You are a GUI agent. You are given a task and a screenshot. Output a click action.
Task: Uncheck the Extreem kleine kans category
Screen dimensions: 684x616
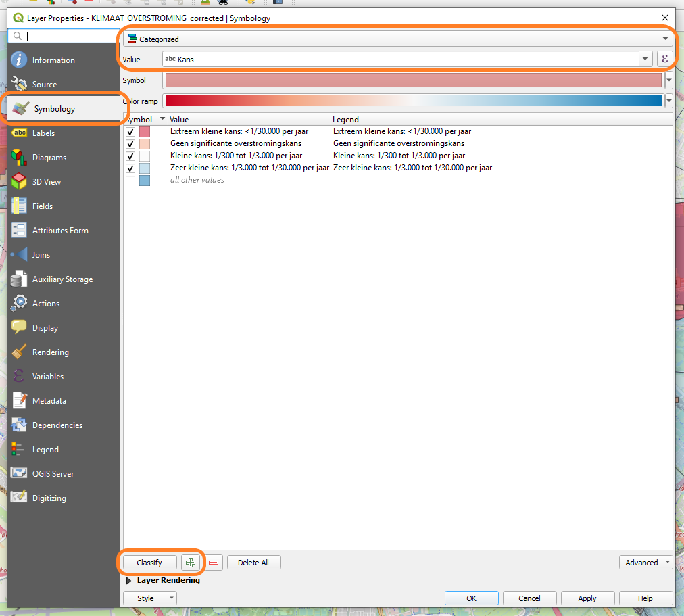click(130, 132)
